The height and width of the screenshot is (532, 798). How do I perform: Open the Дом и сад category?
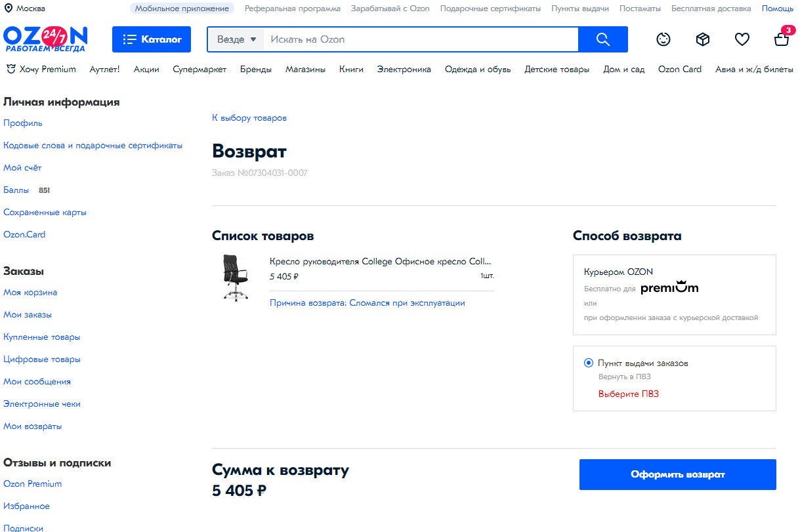(624, 69)
